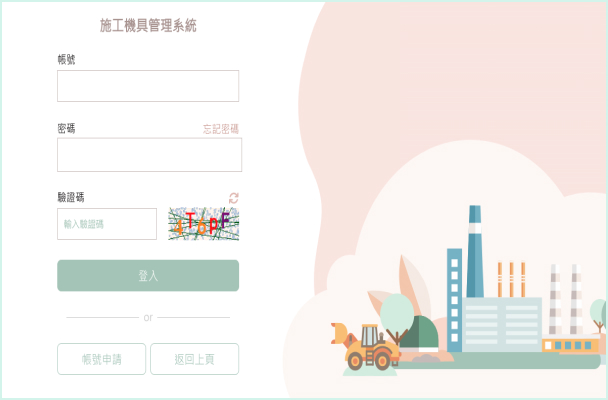Image resolution: width=608 pixels, height=400 pixels.
Task: Click the 輸入驗證碼 captcha input box
Action: point(107,224)
